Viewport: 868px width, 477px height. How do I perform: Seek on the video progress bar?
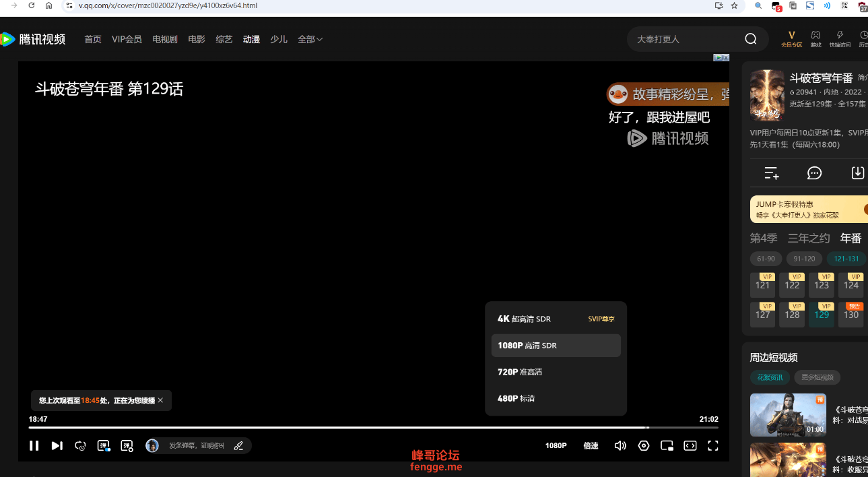[x=373, y=427]
